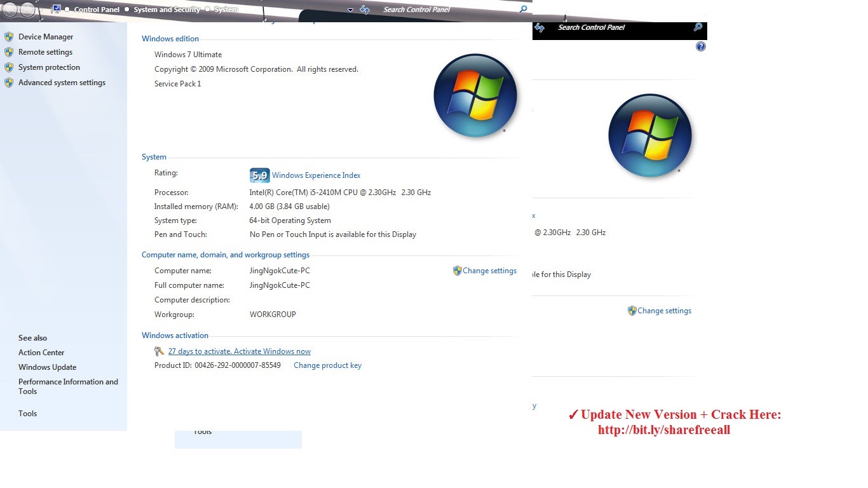
Task: Open Performance Information and Tools link
Action: (68, 386)
